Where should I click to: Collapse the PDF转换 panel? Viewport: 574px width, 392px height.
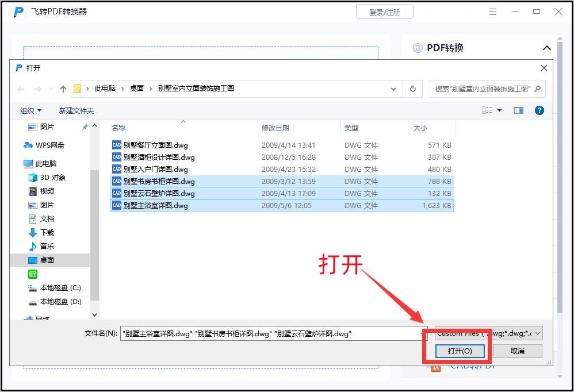tap(547, 48)
